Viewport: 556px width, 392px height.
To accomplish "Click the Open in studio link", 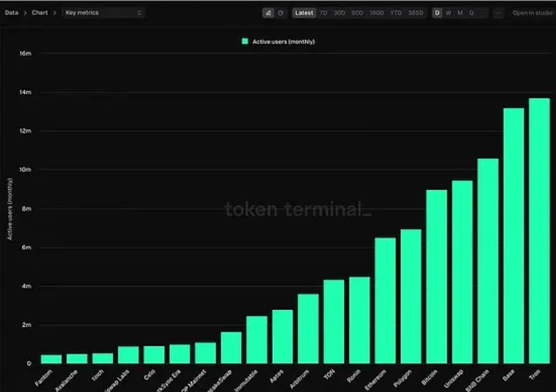I will [x=532, y=13].
